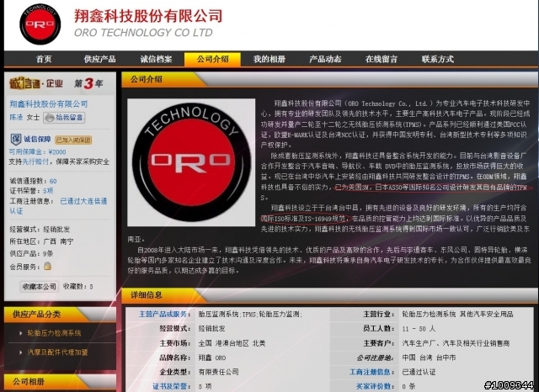This screenshot has width=539, height=392.
Task: Click the 详细信息 section header
Action: 329,295
